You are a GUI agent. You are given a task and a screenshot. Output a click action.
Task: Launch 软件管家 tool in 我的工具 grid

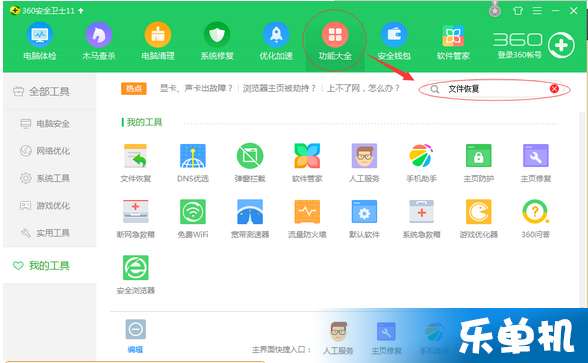pyautogui.click(x=307, y=156)
